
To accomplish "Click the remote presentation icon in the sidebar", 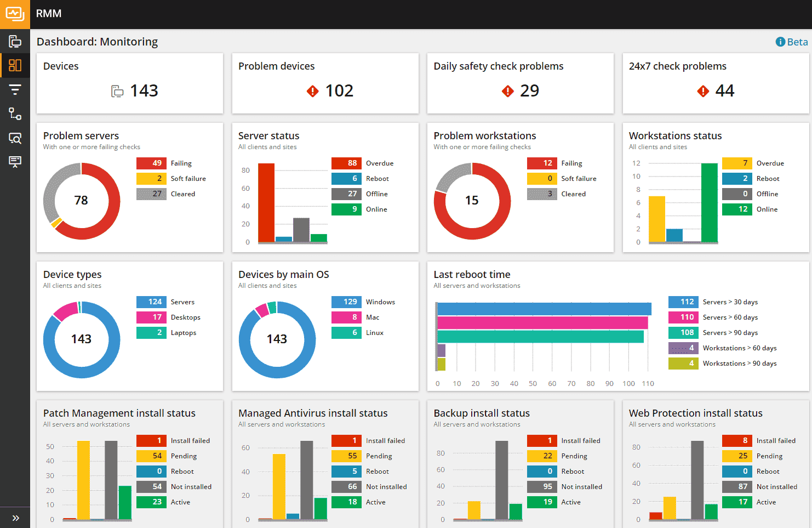I will pos(15,162).
